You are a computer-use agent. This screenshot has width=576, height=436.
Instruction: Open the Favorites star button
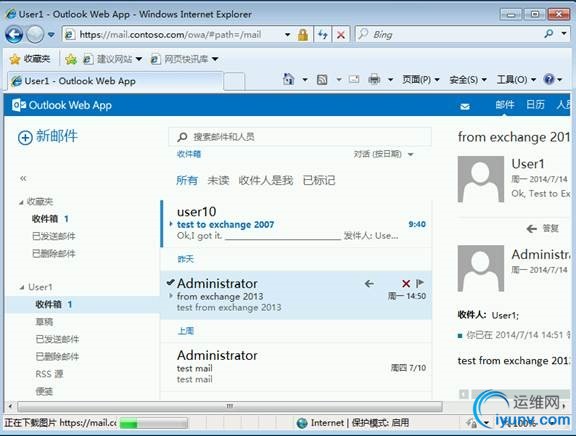click(30, 59)
